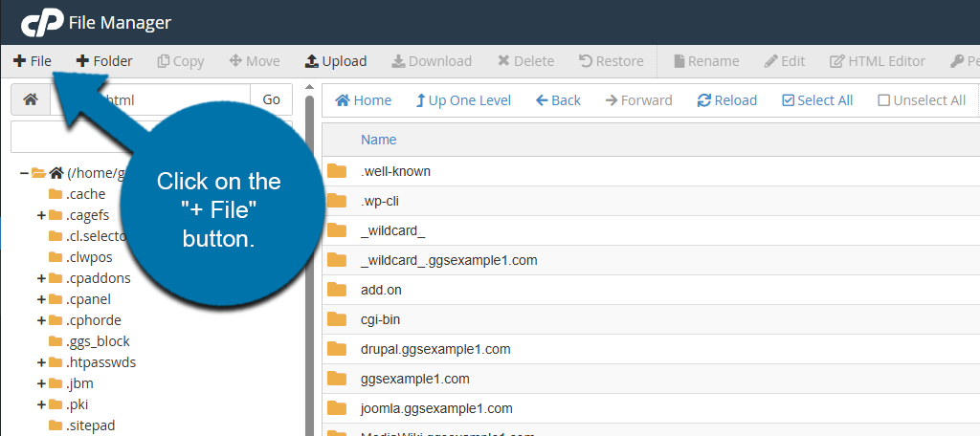Image resolution: width=980 pixels, height=436 pixels.
Task: Click the Go button
Action: 271,99
